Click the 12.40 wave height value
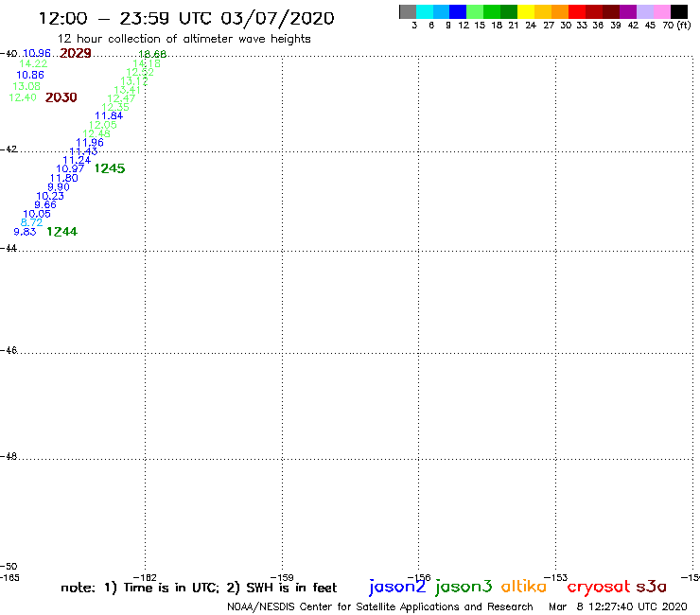Image resolution: width=700 pixels, height=615 pixels. pos(23,97)
